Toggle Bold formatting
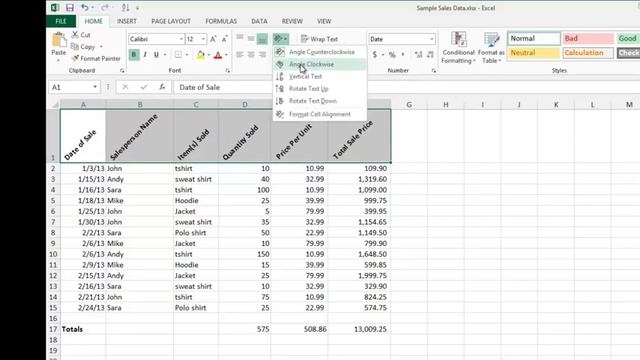The width and height of the screenshot is (640, 360). click(133, 55)
